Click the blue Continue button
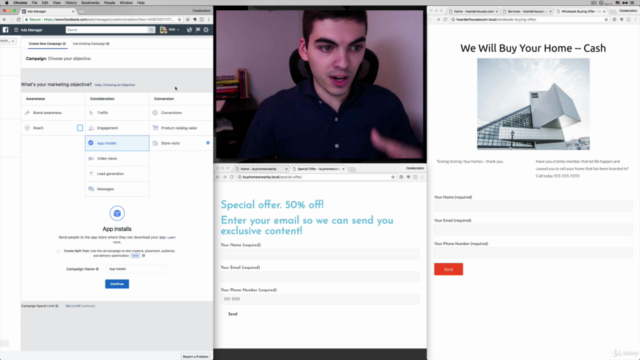The image size is (640, 360). tap(117, 284)
